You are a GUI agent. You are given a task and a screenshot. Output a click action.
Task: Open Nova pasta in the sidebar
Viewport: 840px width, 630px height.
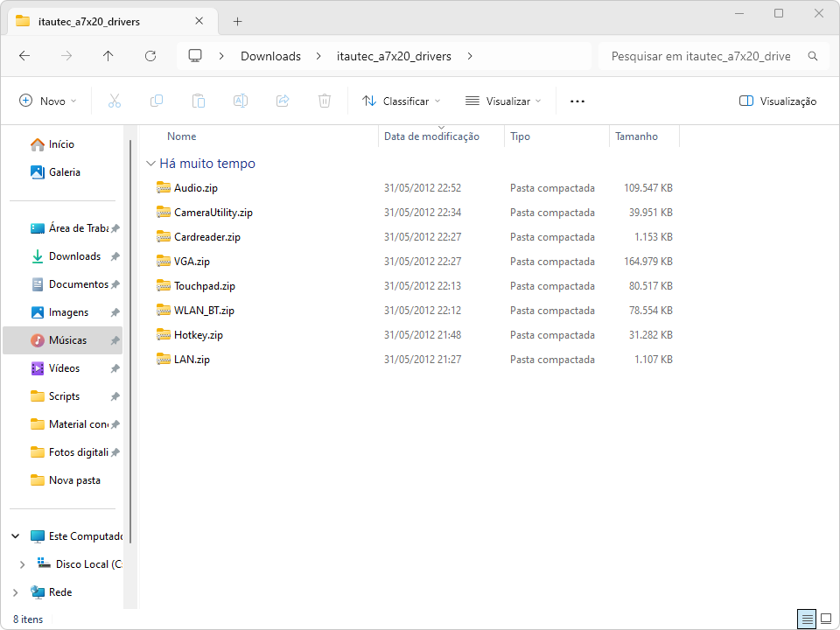[x=66, y=480]
